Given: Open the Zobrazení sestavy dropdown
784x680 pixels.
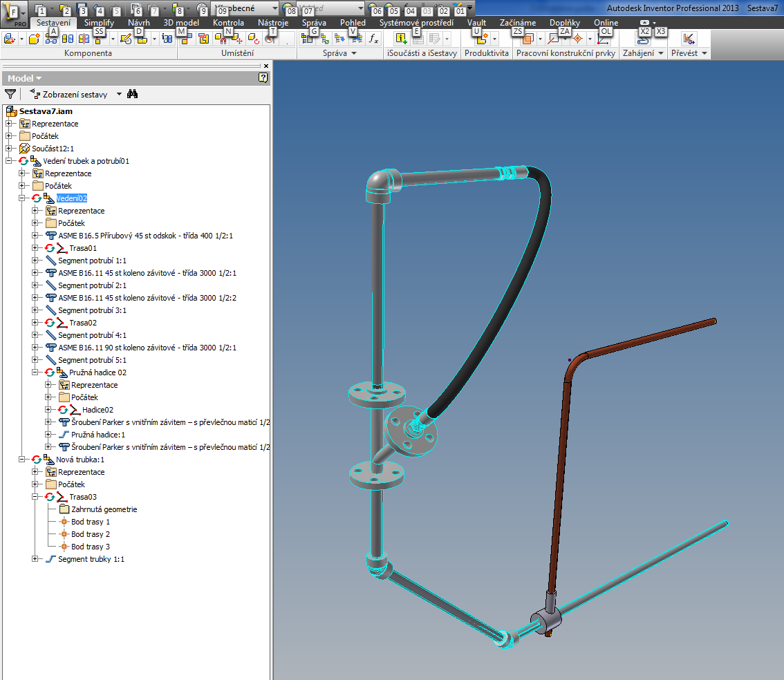Looking at the screenshot, I should (119, 94).
